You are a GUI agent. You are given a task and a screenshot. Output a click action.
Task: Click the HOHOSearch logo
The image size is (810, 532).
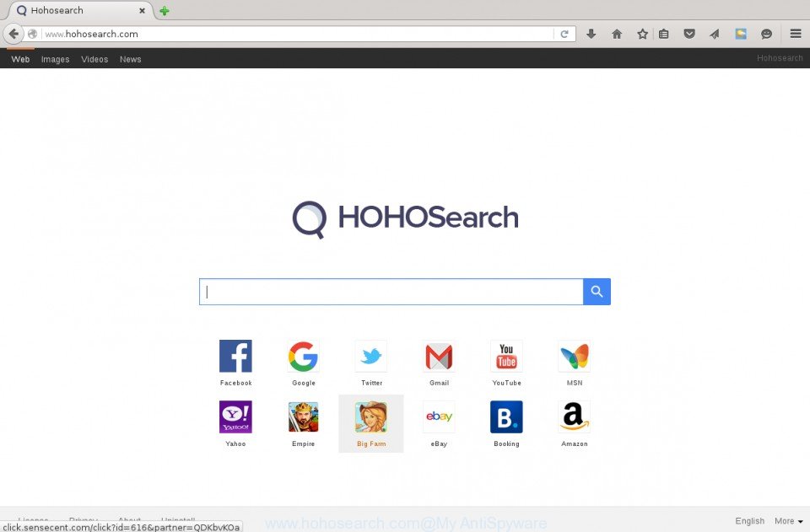(x=405, y=218)
